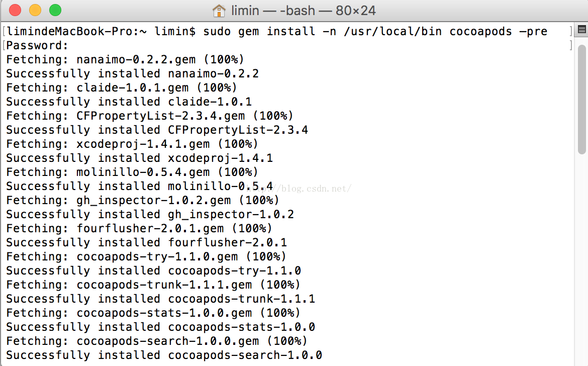The width and height of the screenshot is (588, 366).
Task: Click the 'Password:' prompt line
Action: pyautogui.click(x=37, y=46)
